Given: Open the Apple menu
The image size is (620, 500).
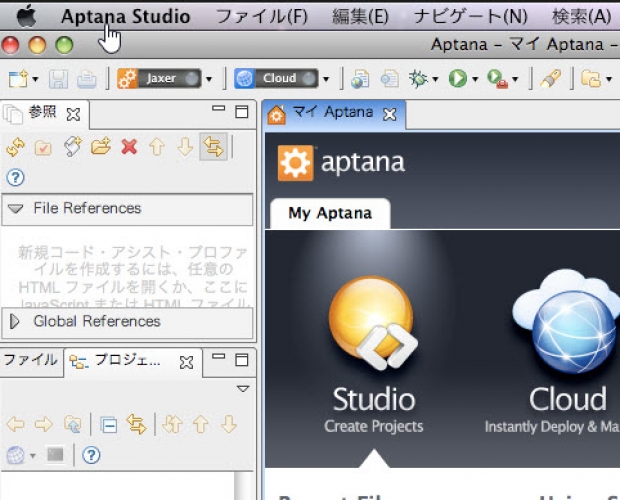Looking at the screenshot, I should tap(26, 17).
